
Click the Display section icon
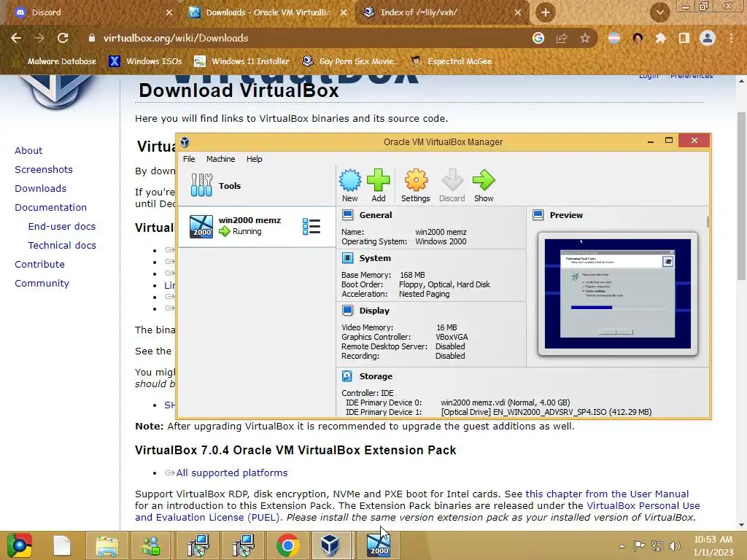coord(347,311)
